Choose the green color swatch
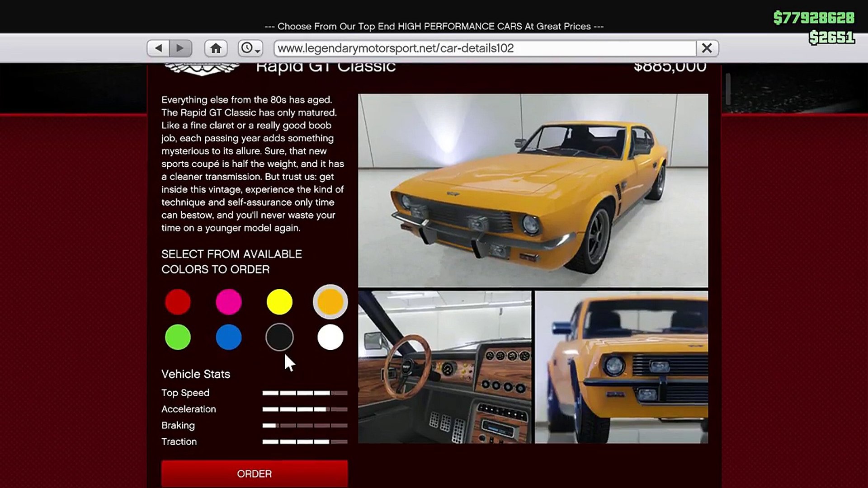 [x=178, y=337]
